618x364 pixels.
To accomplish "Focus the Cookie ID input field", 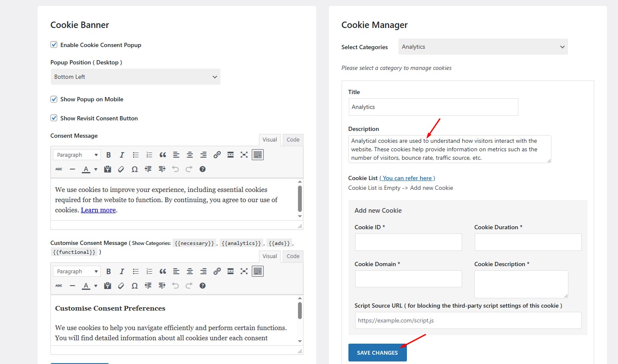I will pyautogui.click(x=408, y=242).
